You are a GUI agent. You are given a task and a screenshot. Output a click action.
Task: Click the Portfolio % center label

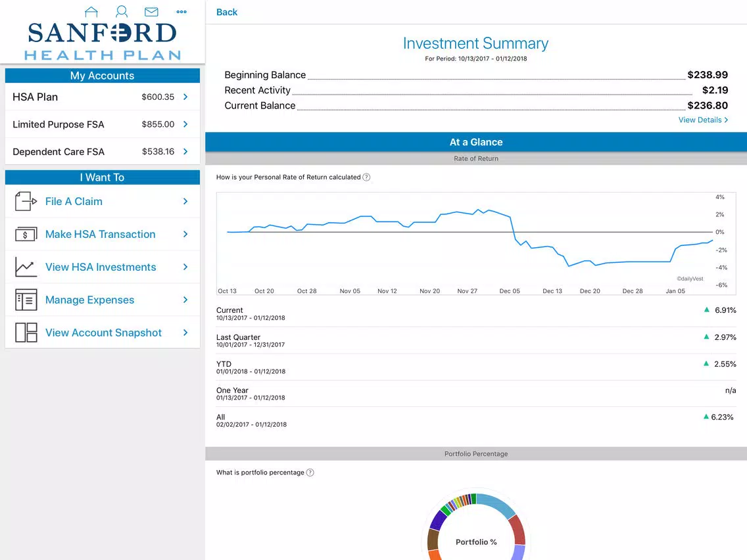(476, 542)
